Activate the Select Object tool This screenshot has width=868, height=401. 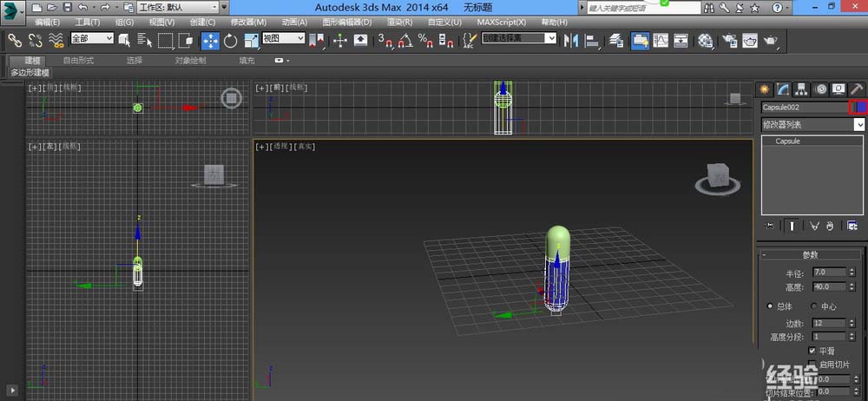(124, 41)
